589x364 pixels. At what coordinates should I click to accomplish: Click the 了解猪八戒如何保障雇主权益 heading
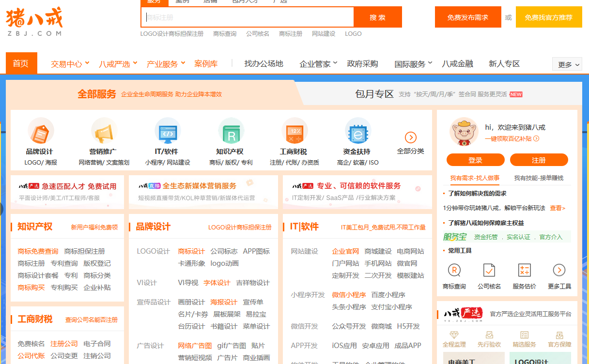coord(486,223)
